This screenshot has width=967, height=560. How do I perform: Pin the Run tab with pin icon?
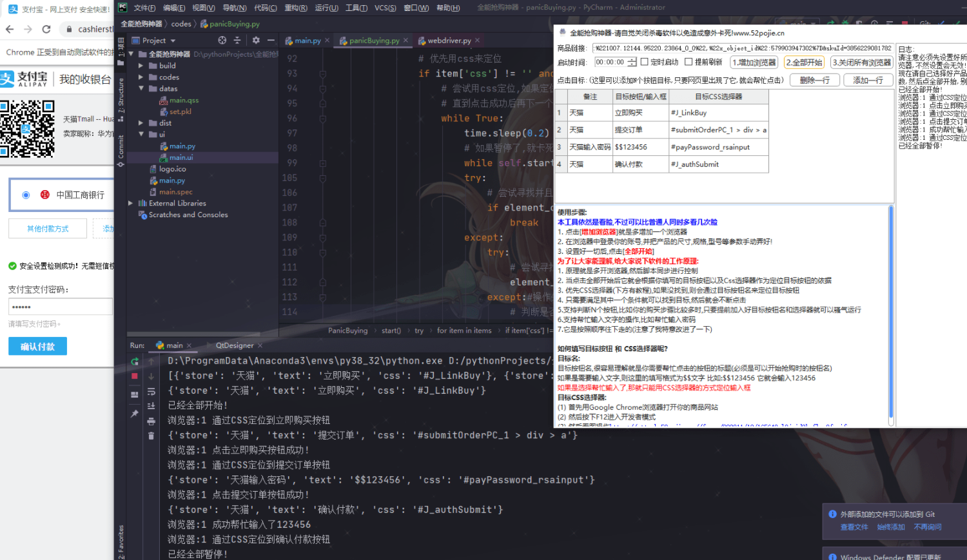(134, 414)
